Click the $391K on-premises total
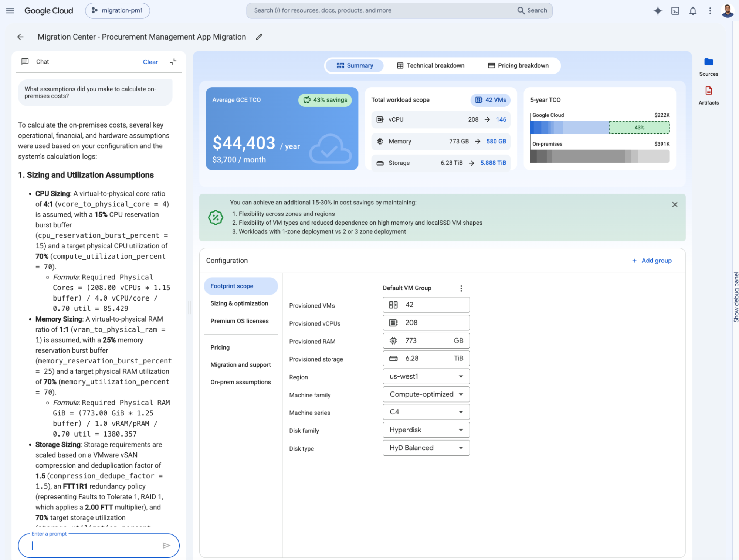This screenshot has width=739, height=560. pos(662,144)
